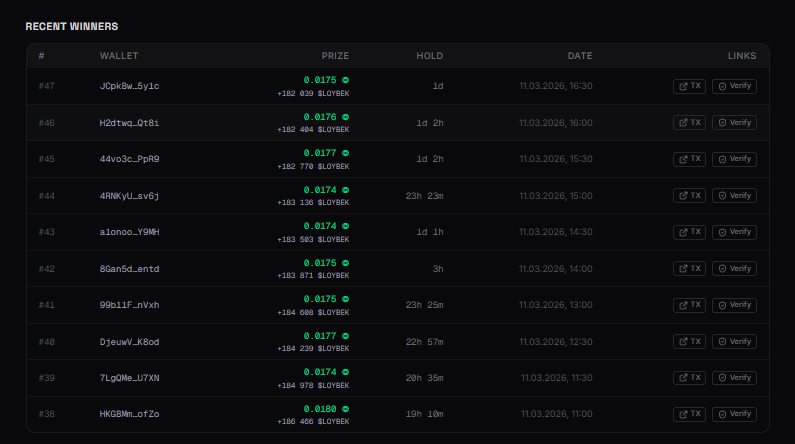The height and width of the screenshot is (444, 795).
Task: Verify the draw for winner #46
Action: click(x=734, y=123)
